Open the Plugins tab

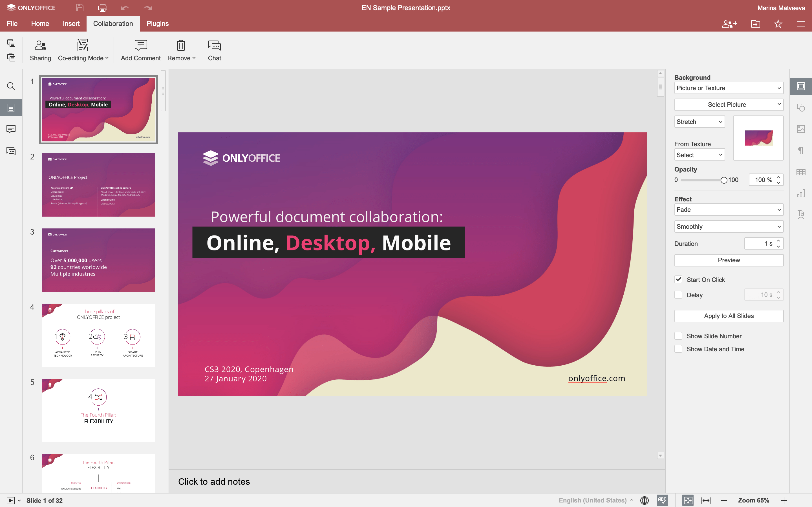tap(157, 23)
